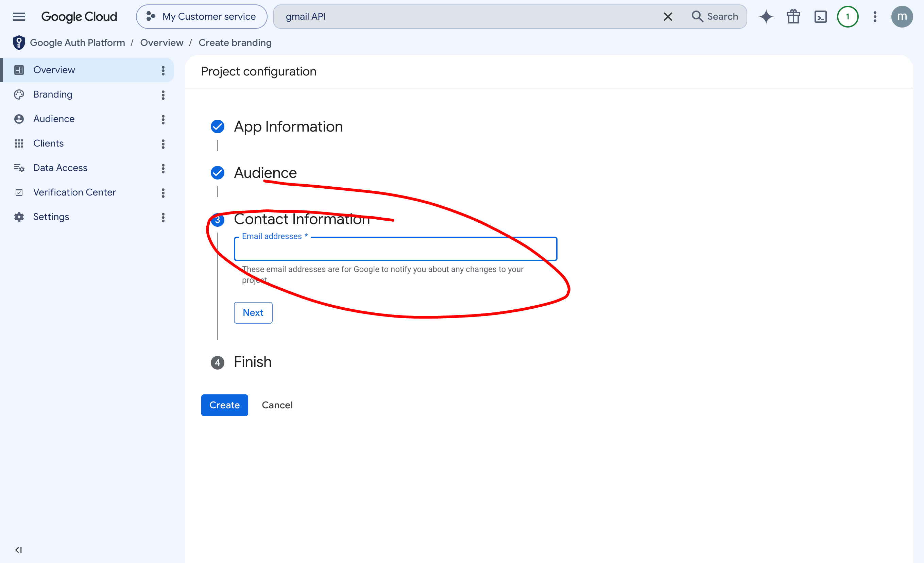Viewport: 924px width, 563px height.
Task: Open the three-dot menu beside Overview
Action: tap(163, 70)
